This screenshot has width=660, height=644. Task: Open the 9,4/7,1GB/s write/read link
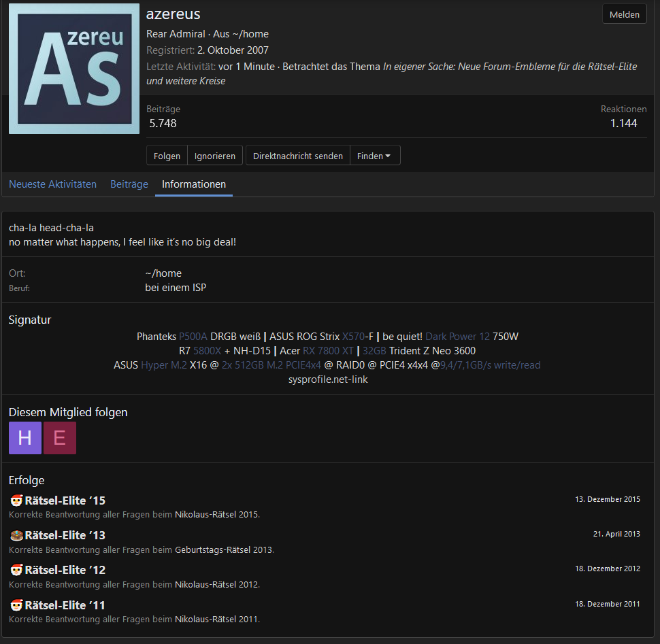pos(491,365)
